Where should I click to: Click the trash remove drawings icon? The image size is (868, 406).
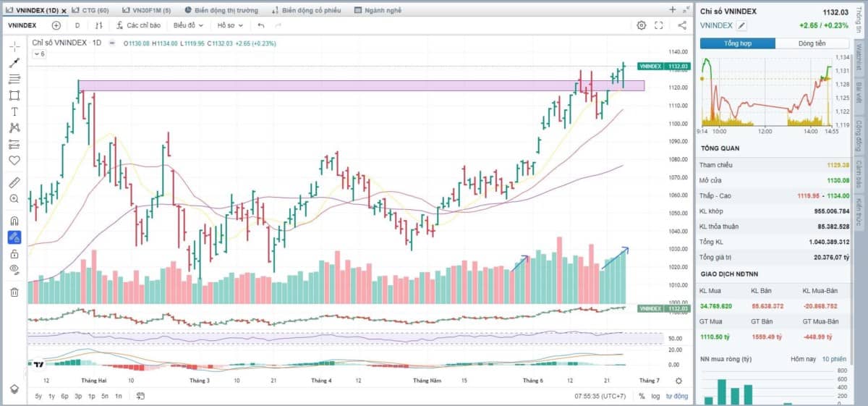14,292
